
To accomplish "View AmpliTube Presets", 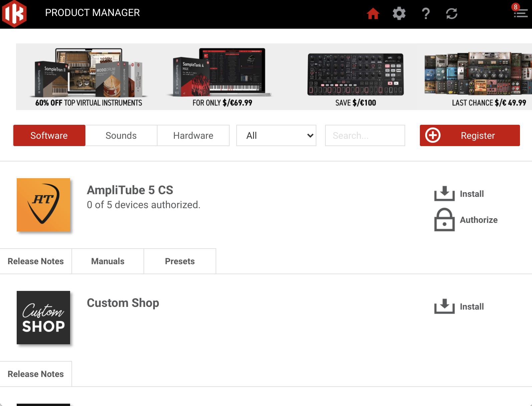I will (x=180, y=261).
